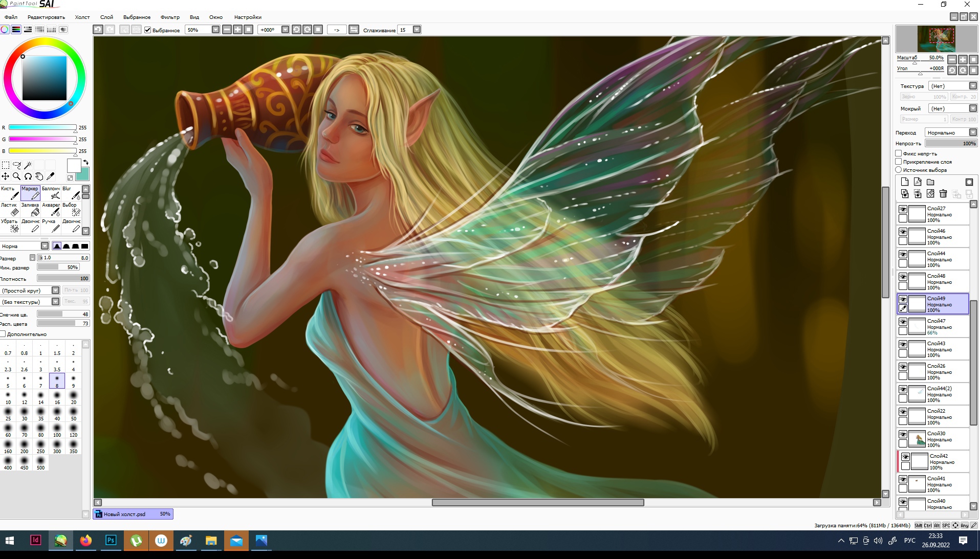Click the undo arrow in the toolbar
The width and height of the screenshot is (980, 559).
[98, 30]
